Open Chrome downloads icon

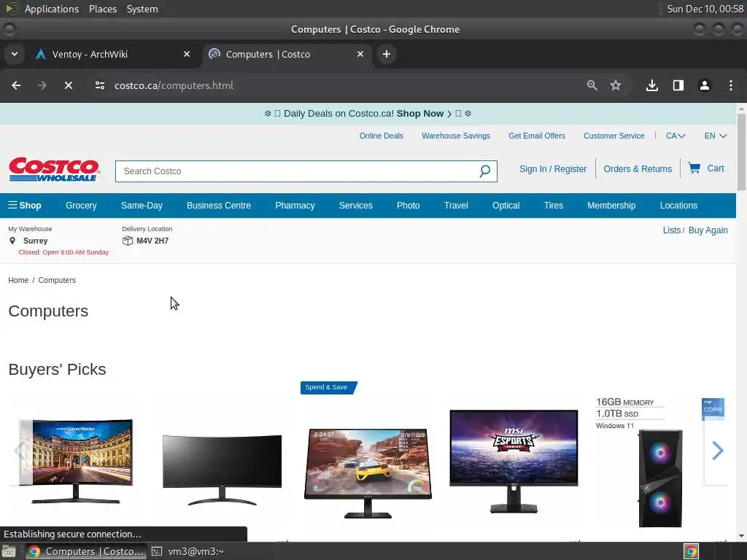pyautogui.click(x=651, y=86)
